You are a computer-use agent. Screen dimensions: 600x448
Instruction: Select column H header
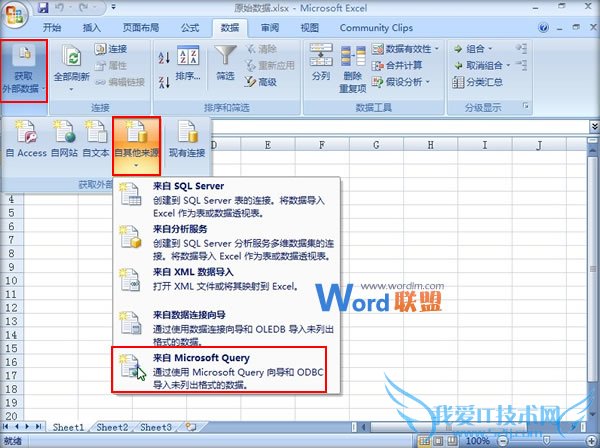pyautogui.click(x=430, y=145)
